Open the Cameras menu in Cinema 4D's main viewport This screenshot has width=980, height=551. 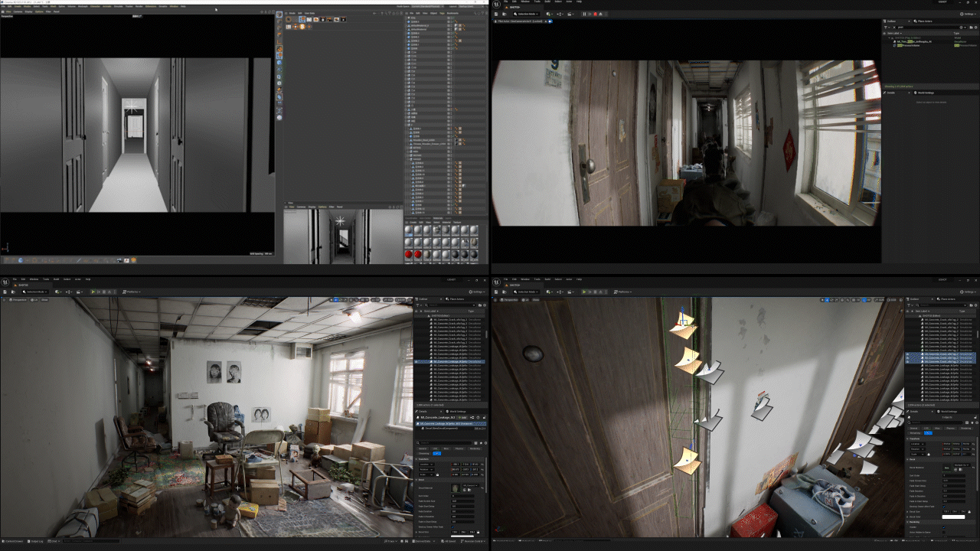[18, 11]
